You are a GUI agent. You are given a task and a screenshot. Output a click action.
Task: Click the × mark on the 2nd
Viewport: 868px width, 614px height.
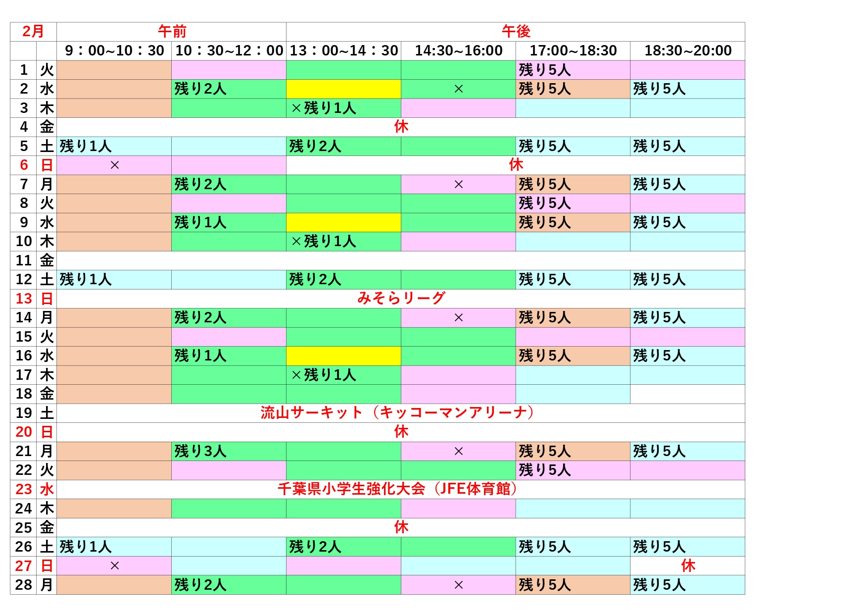[x=458, y=89]
